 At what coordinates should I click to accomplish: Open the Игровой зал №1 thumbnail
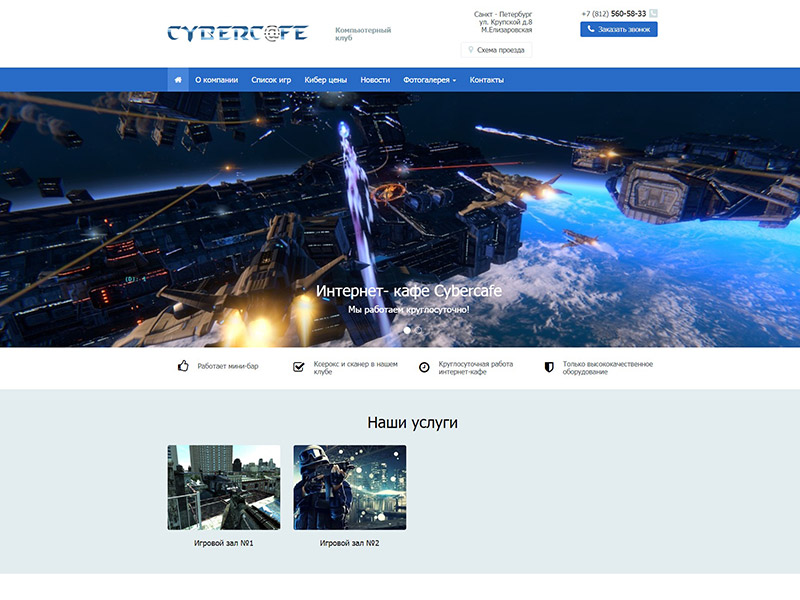click(x=224, y=487)
